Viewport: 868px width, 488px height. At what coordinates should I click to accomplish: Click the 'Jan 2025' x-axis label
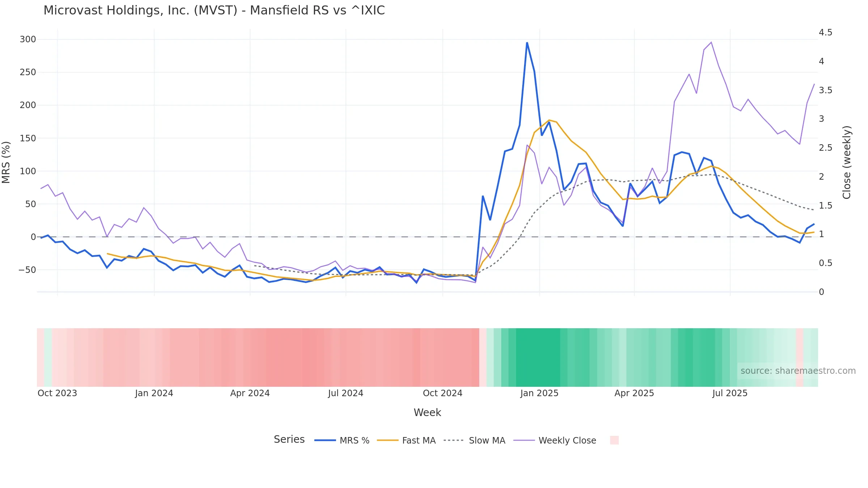[539, 393]
